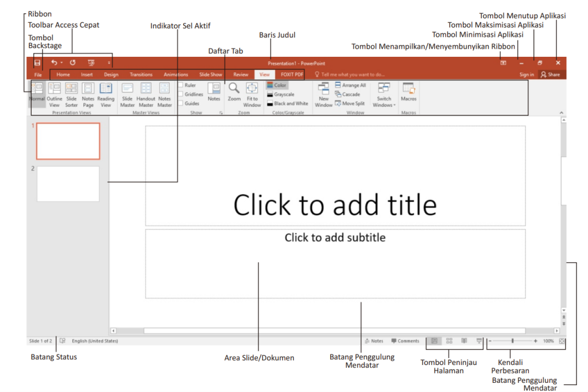The image size is (588, 392).
Task: Turn on the Guides checkbox
Action: click(x=181, y=103)
